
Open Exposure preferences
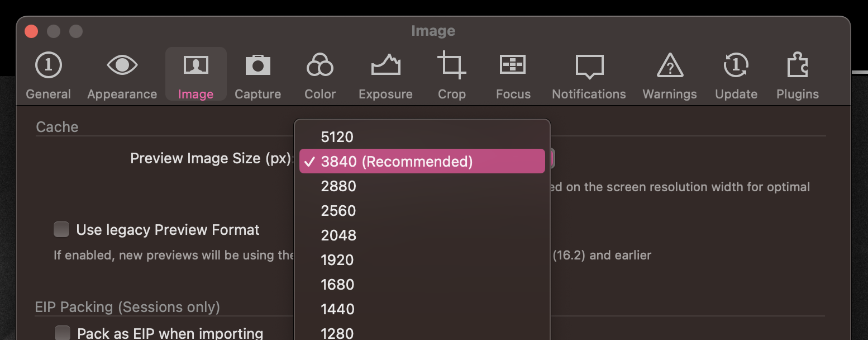[x=385, y=75]
